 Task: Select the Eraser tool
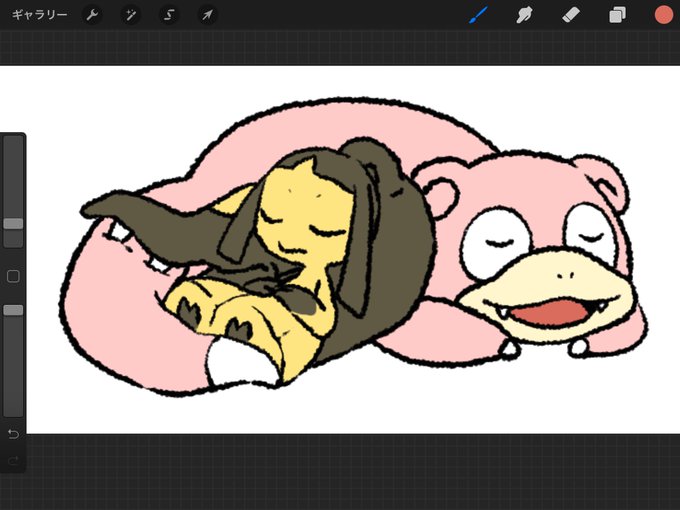(571, 15)
